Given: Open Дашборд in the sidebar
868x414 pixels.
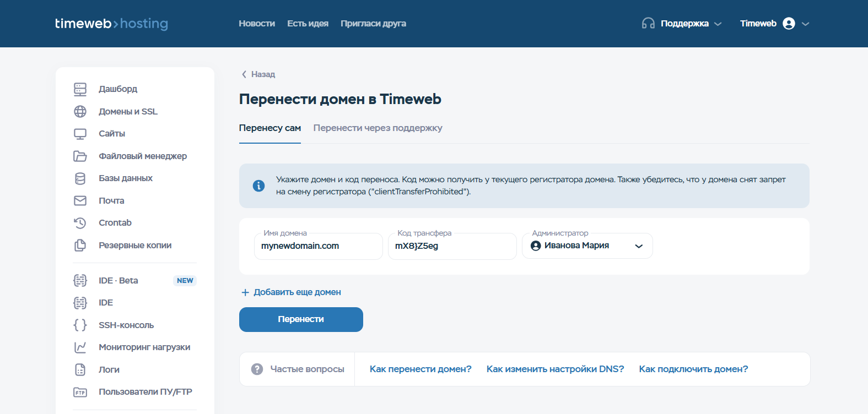Looking at the screenshot, I should pos(118,89).
